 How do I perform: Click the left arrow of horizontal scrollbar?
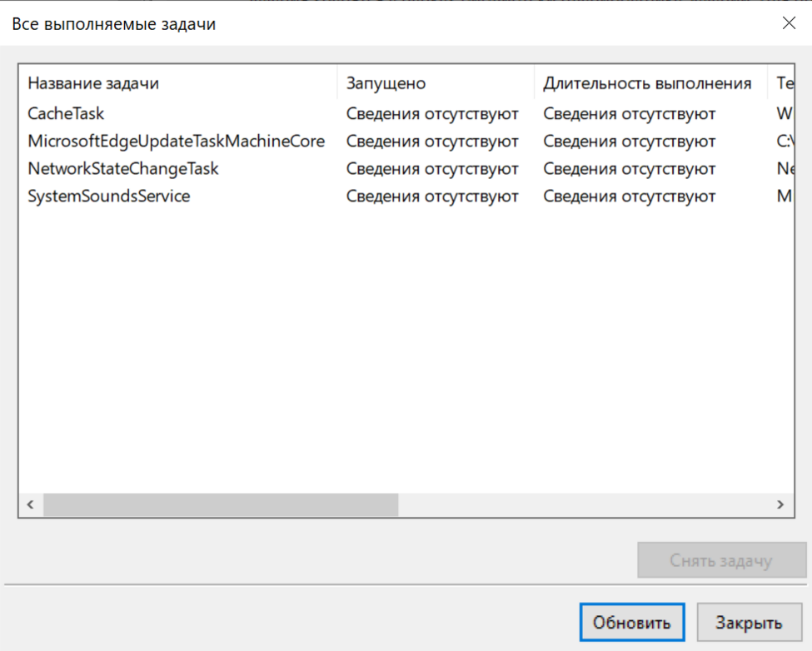(30, 504)
